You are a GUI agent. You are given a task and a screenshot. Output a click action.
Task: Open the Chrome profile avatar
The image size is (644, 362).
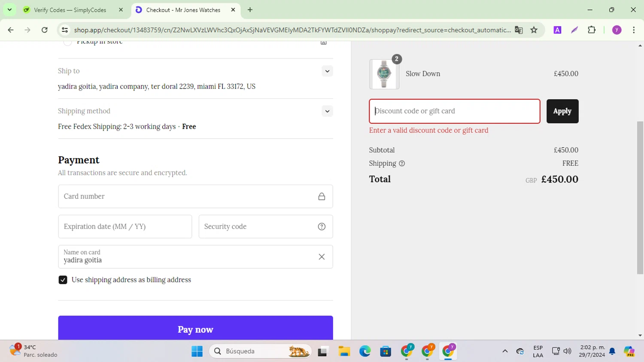(617, 30)
